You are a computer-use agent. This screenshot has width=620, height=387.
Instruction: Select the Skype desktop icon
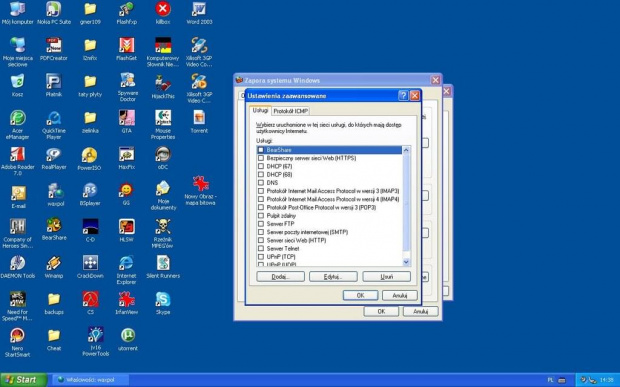pos(163,303)
